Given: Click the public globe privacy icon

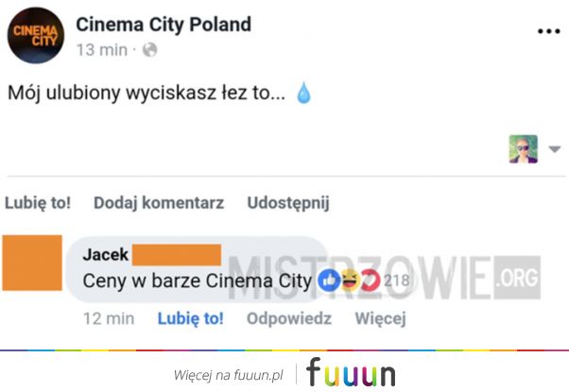Looking at the screenshot, I should coord(149,50).
